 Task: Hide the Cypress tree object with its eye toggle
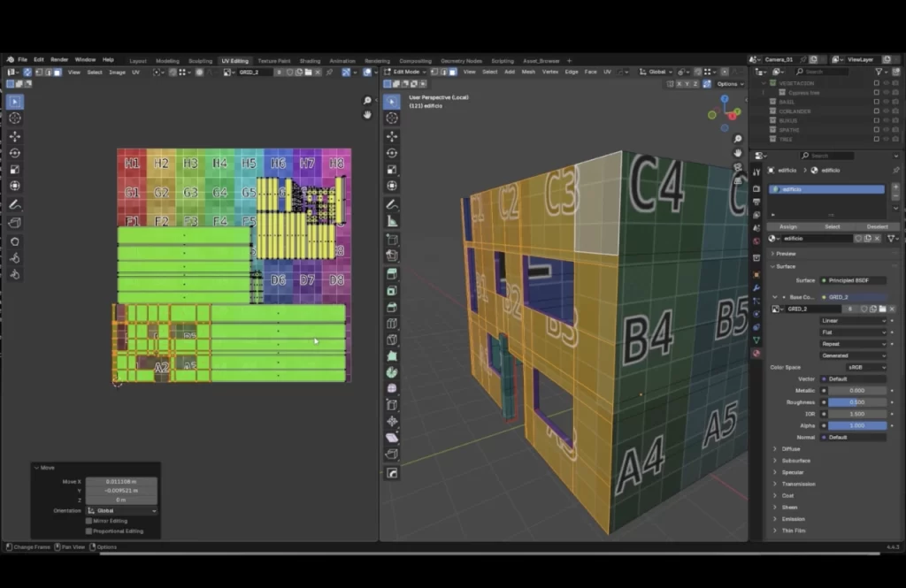pyautogui.click(x=886, y=93)
